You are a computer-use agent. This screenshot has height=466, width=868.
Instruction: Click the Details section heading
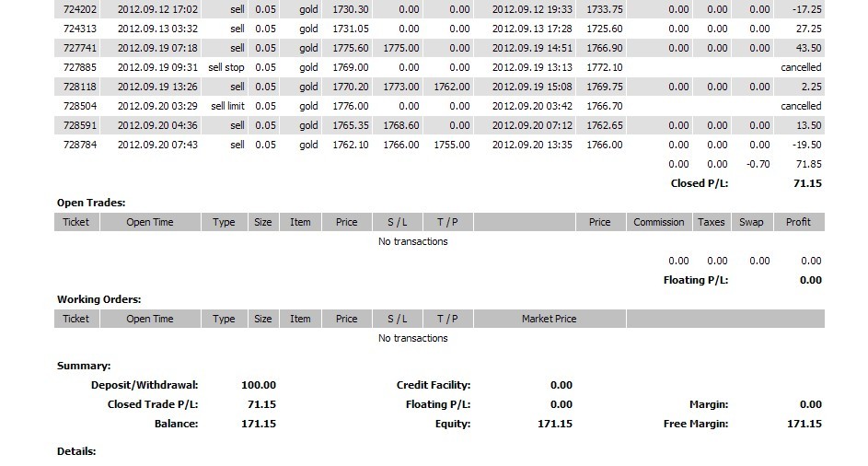[76, 451]
